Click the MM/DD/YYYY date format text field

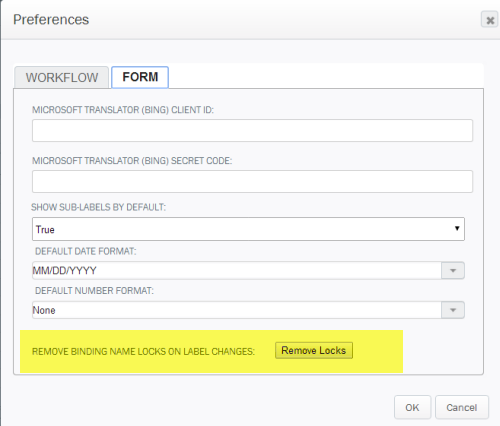point(237,270)
